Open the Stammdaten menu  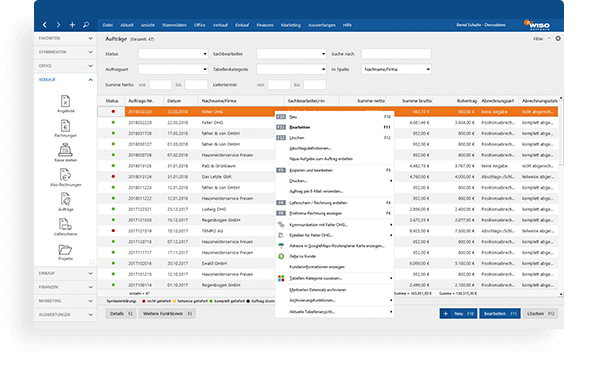[174, 25]
